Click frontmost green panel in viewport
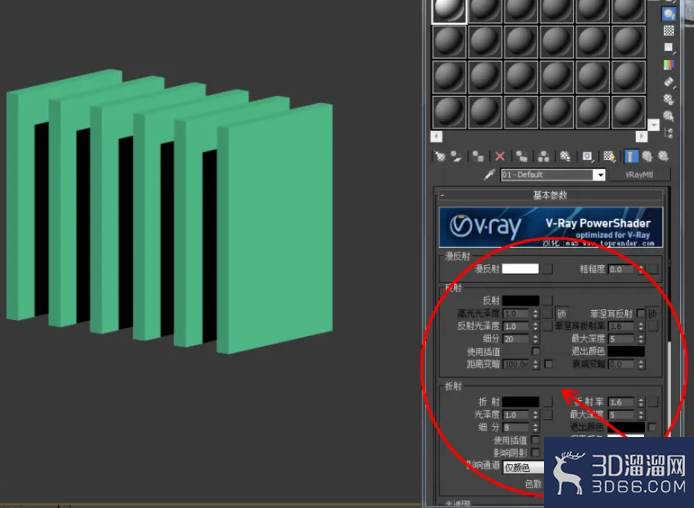 (x=274, y=228)
